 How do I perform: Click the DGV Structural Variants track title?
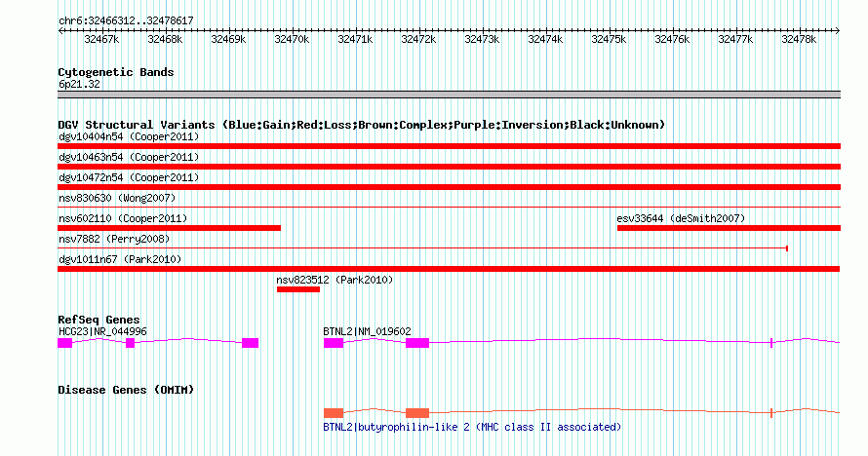[362, 125]
